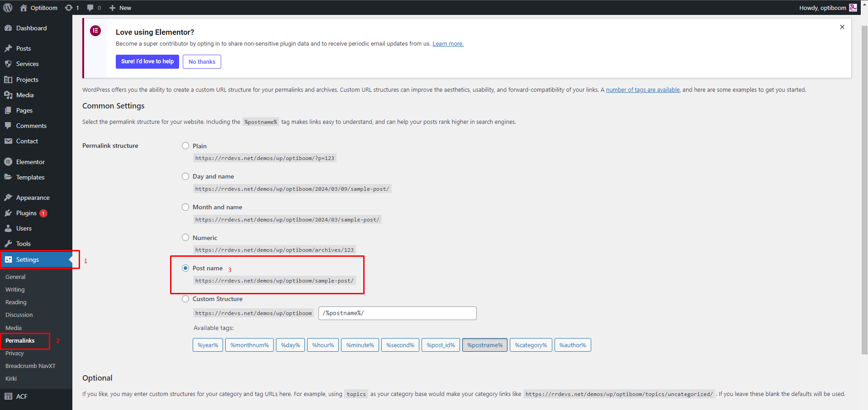Click the Posts pin icon
This screenshot has width=868, height=410.
(x=8, y=48)
